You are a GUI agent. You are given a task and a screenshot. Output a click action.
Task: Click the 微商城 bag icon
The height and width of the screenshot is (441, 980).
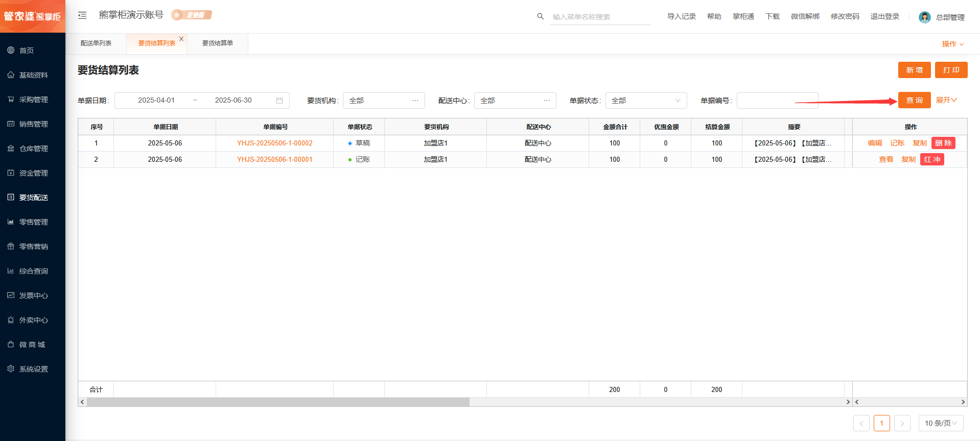[x=11, y=344]
